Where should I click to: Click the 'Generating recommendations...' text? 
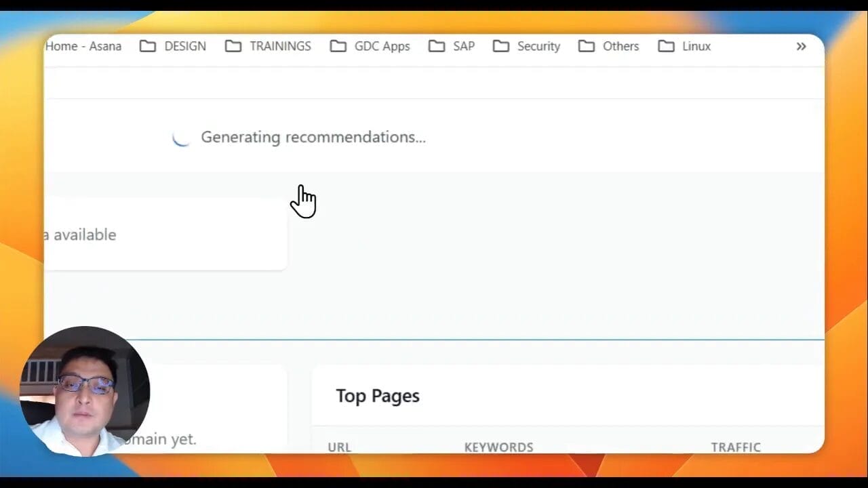313,137
